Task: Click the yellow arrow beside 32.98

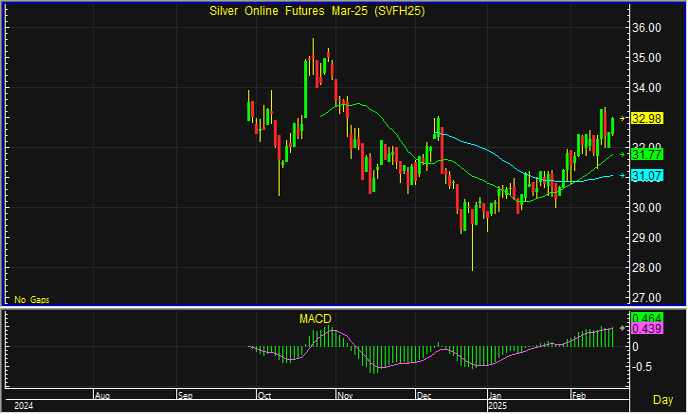Action: (x=623, y=119)
